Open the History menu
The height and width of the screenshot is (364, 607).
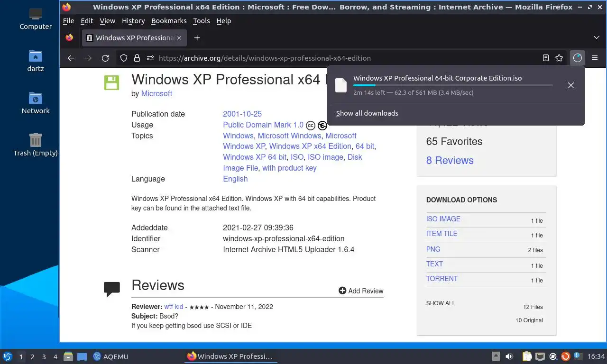[133, 21]
